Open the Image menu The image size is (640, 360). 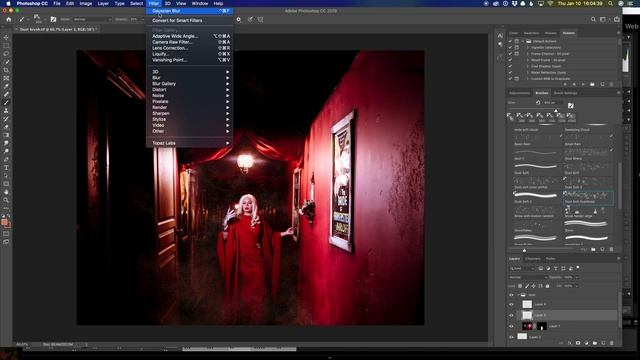click(x=85, y=3)
